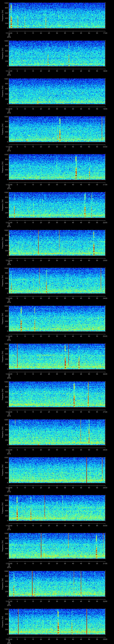Click the '17:00' end label on the first time axis
Image resolution: width=114 pixels, height=644 pixels.
click(x=105, y=33)
